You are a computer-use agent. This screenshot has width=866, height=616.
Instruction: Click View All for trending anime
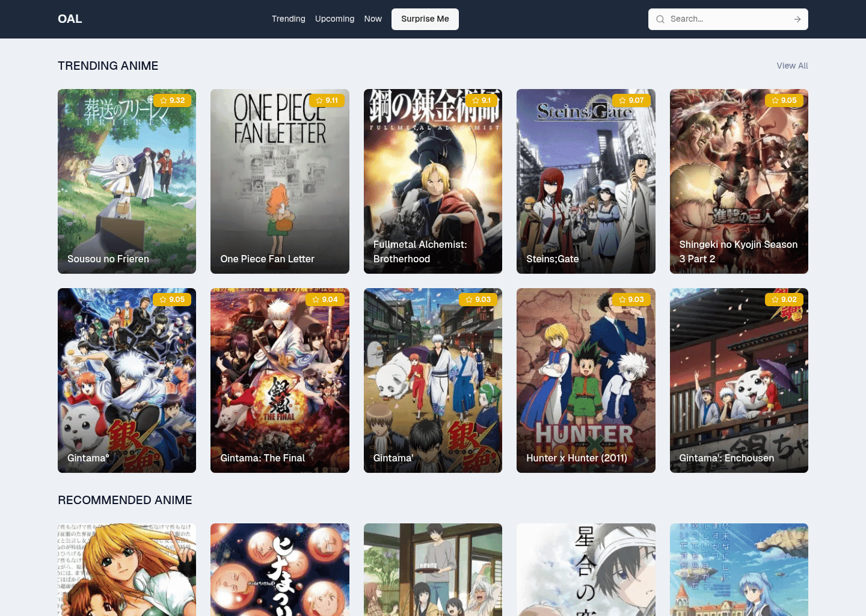click(792, 66)
